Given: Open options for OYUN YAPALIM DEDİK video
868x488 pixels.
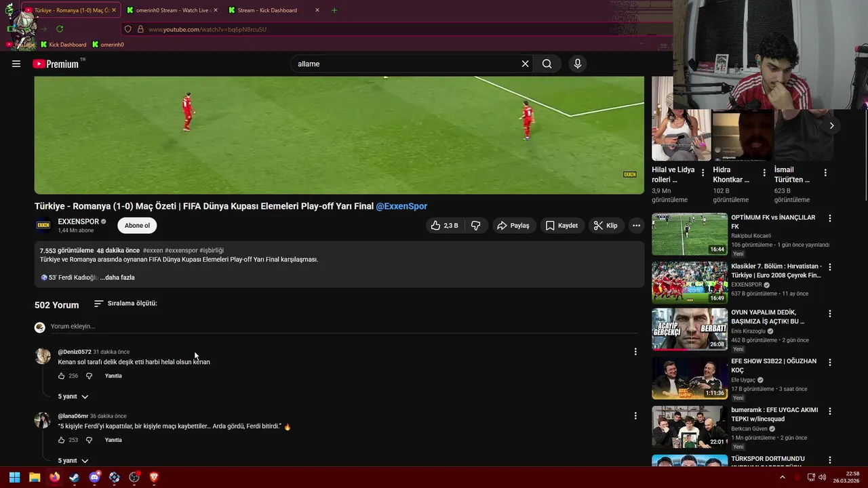Looking at the screenshot, I should pyautogui.click(x=829, y=314).
